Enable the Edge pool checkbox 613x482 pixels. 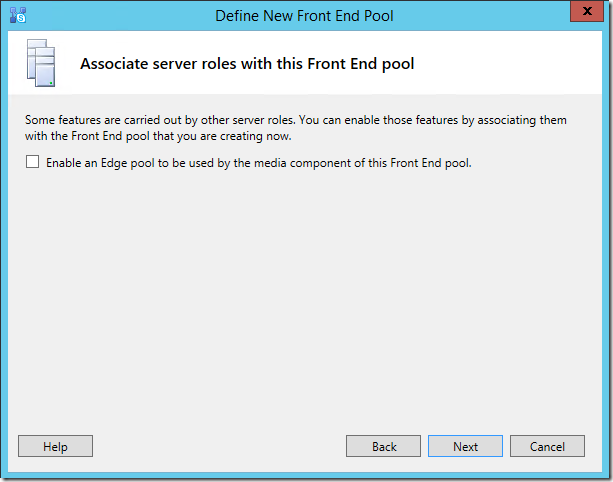coord(32,162)
